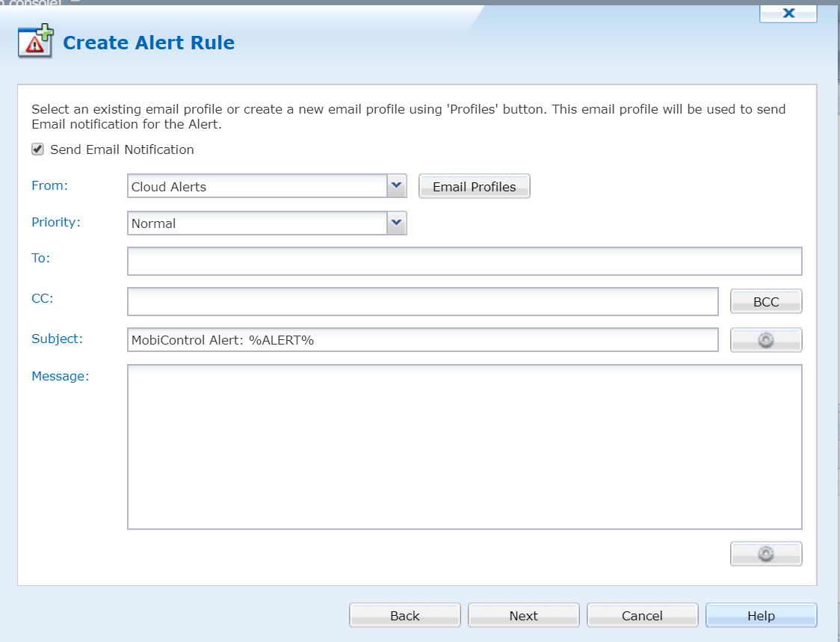Image resolution: width=840 pixels, height=642 pixels.
Task: Expand the Priority dropdown arrow
Action: pos(396,223)
